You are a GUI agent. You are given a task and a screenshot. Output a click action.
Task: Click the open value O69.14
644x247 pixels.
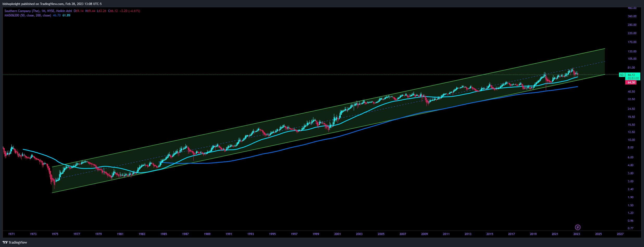pyautogui.click(x=79, y=11)
